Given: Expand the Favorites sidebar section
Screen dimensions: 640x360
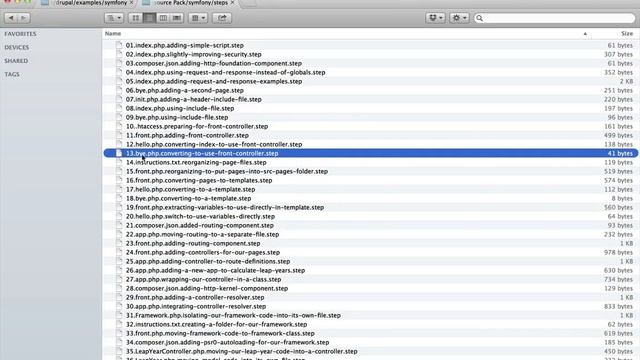Looking at the screenshot, I should click(x=20, y=34).
